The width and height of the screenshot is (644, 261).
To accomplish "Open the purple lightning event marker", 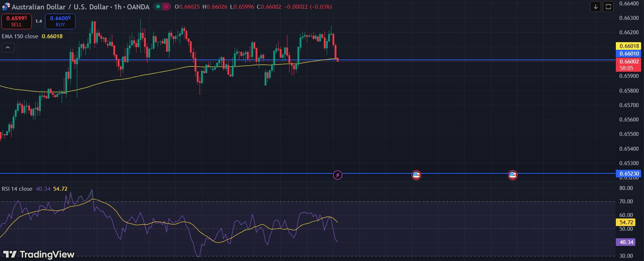I will coord(338,175).
